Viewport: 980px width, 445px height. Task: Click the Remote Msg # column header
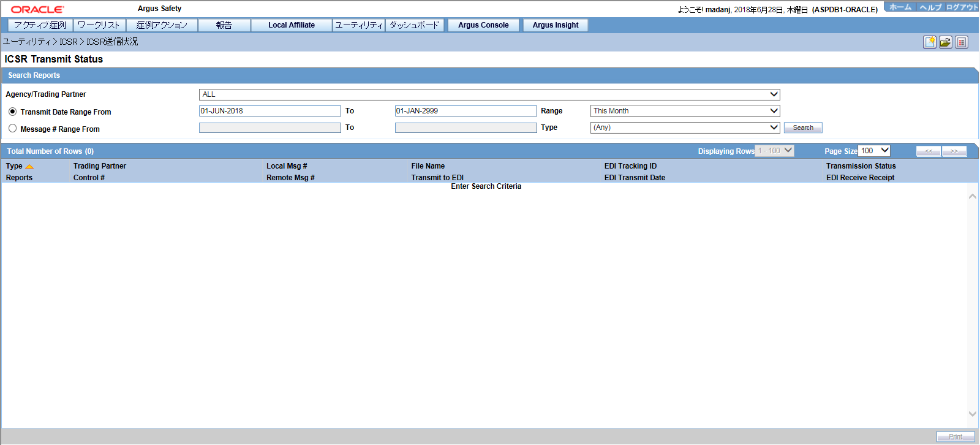click(x=290, y=178)
